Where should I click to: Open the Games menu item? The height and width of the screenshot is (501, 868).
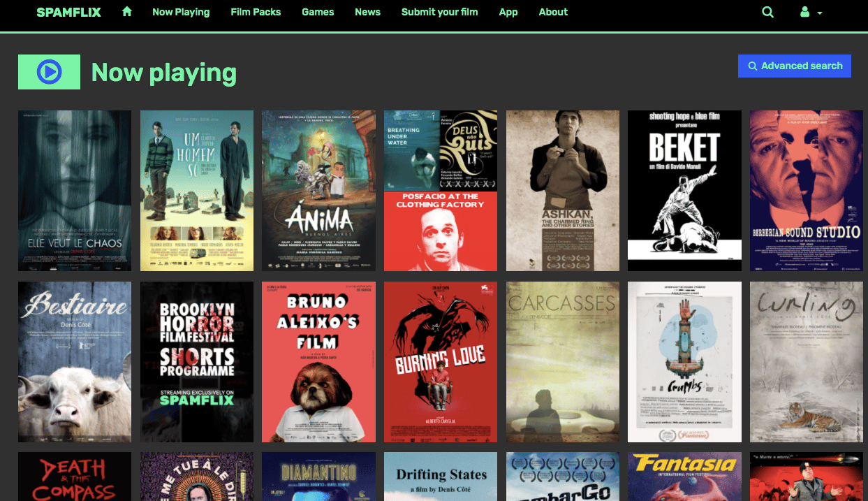[x=318, y=12]
